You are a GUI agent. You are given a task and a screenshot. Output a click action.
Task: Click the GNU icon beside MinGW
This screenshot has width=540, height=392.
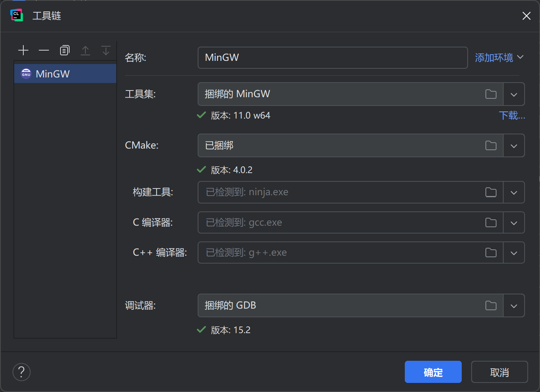pos(26,74)
